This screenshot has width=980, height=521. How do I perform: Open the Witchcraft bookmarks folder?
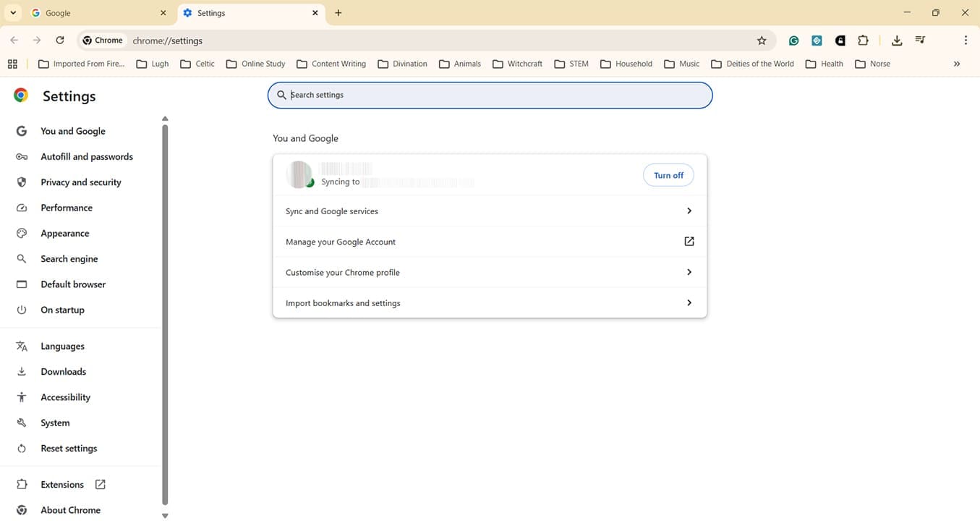coord(516,64)
